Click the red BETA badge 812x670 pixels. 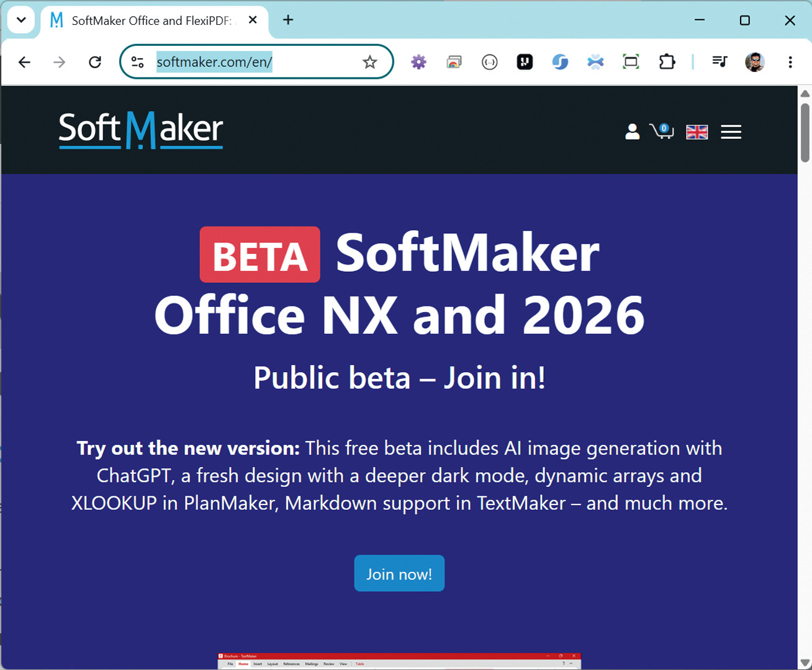pos(260,254)
